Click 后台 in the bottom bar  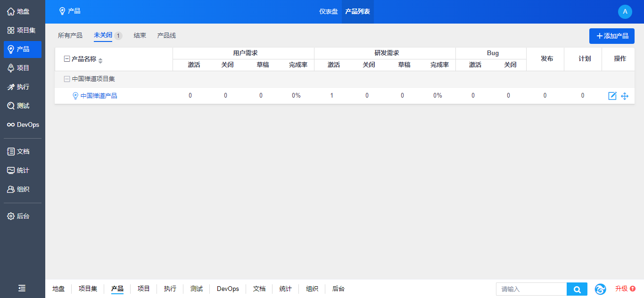click(x=339, y=289)
